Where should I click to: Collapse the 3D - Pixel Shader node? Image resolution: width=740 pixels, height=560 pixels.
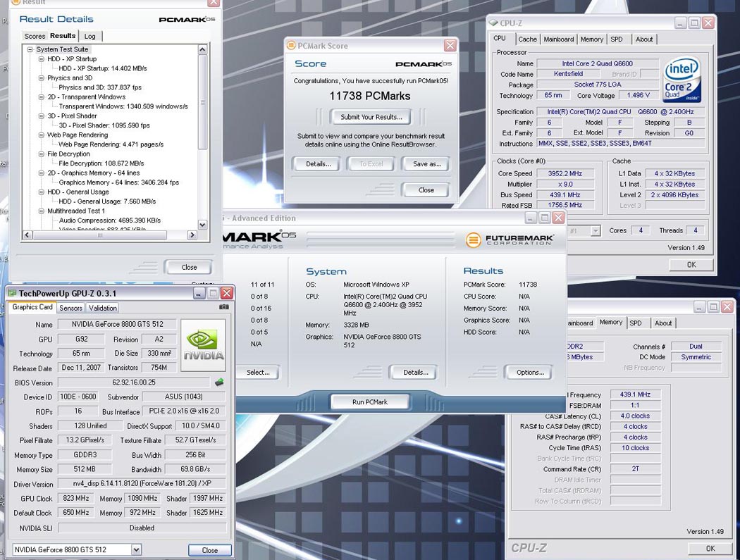coord(41,116)
